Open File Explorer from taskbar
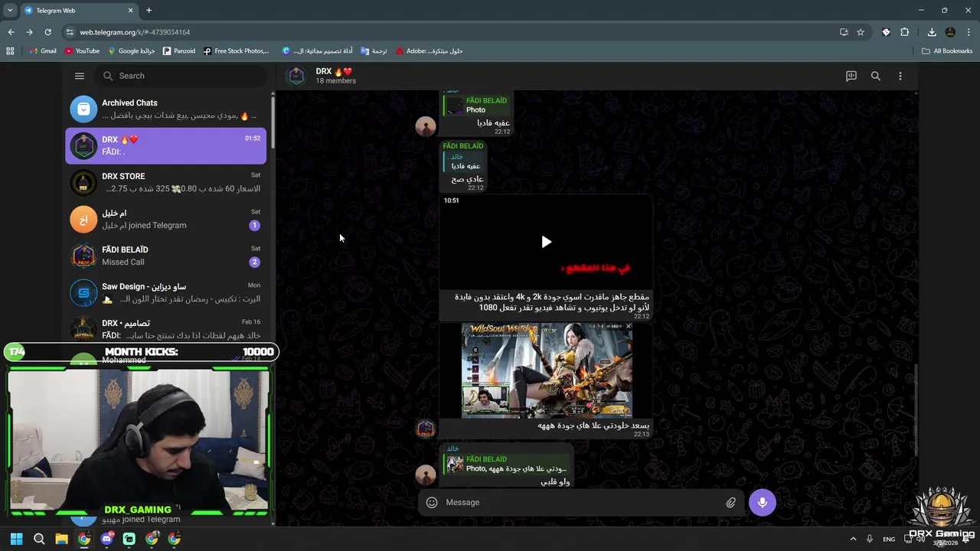 point(61,539)
